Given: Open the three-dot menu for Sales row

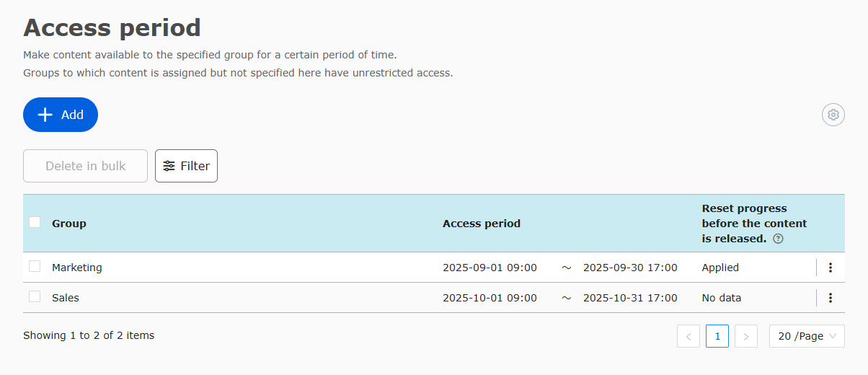Looking at the screenshot, I should click(x=831, y=298).
